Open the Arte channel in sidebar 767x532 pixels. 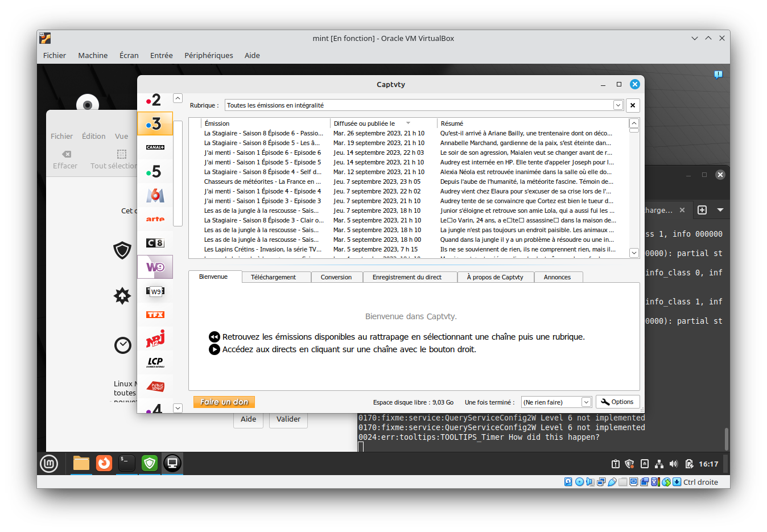click(155, 219)
